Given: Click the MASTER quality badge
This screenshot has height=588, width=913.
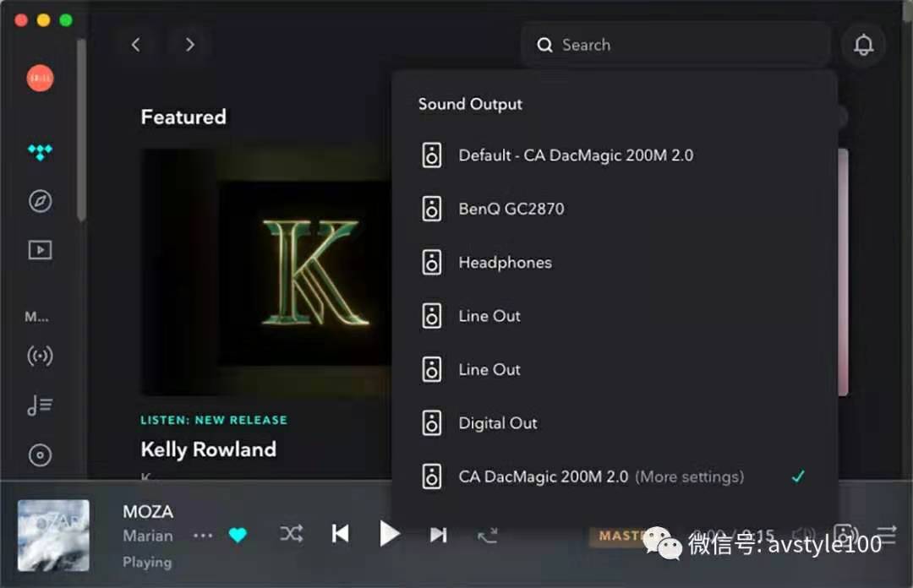Looking at the screenshot, I should click(x=622, y=536).
